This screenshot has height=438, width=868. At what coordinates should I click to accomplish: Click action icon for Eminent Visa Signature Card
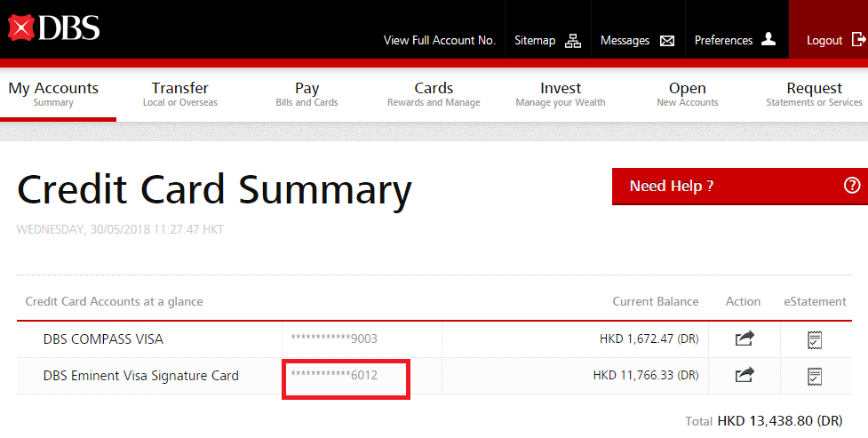tap(745, 376)
